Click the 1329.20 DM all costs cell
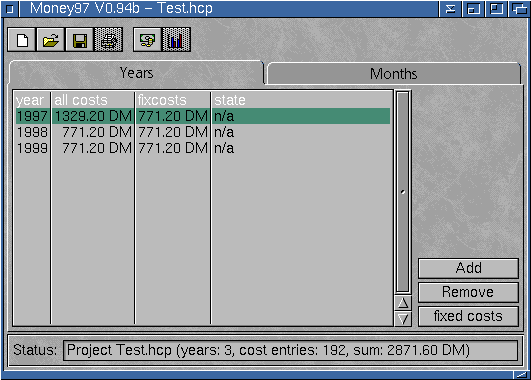Viewport: 531px width, 380px height. click(93, 116)
